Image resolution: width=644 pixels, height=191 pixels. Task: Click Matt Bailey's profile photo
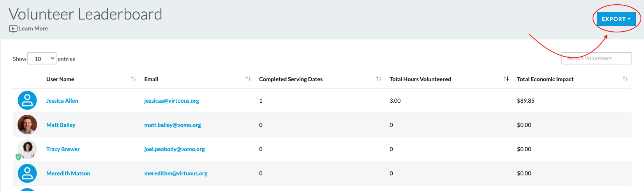[x=27, y=125]
